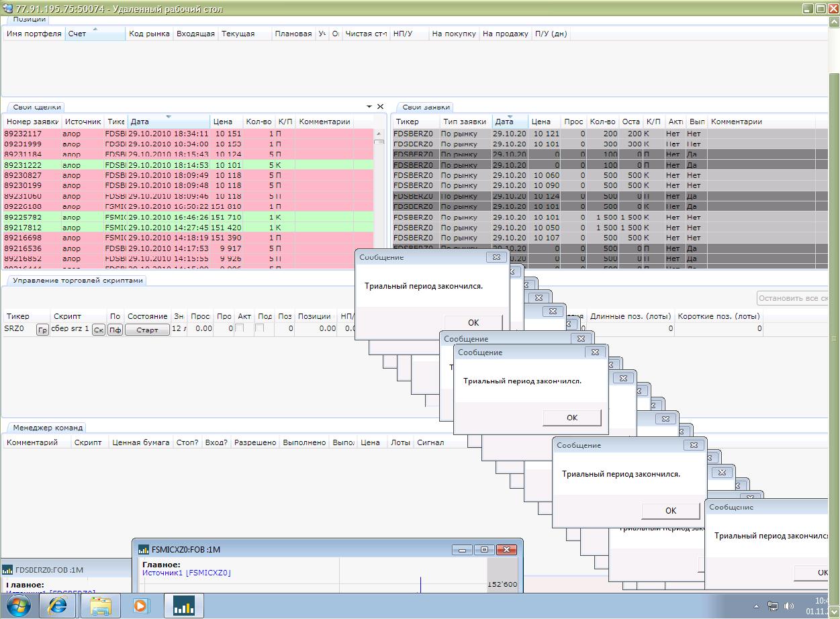
Task: Open the trading terminal taskbar icon
Action: [183, 606]
